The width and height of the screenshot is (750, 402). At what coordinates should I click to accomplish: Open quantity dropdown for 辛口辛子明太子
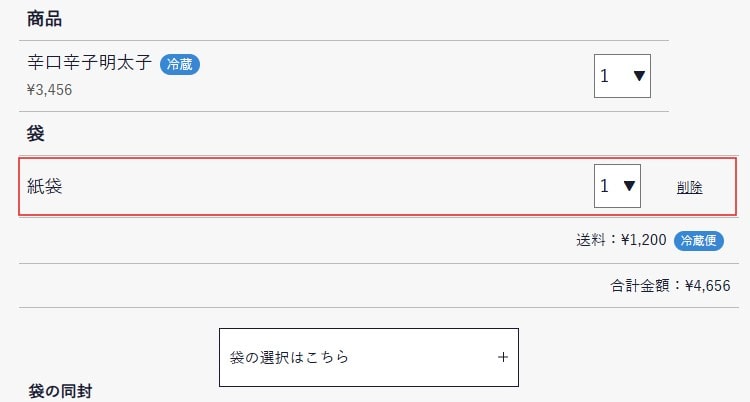(x=622, y=76)
